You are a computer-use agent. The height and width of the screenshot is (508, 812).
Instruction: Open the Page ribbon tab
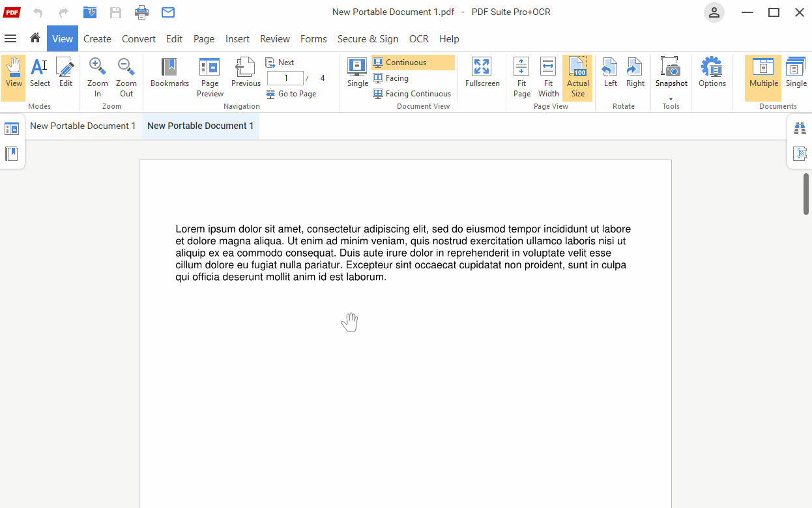204,39
